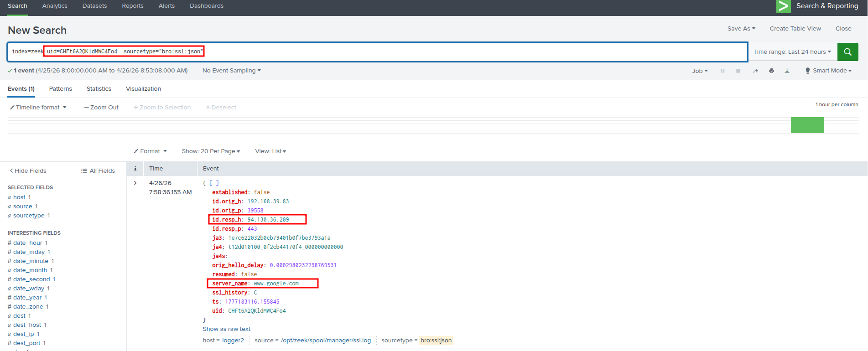Hide the fields sidebar

(28, 171)
